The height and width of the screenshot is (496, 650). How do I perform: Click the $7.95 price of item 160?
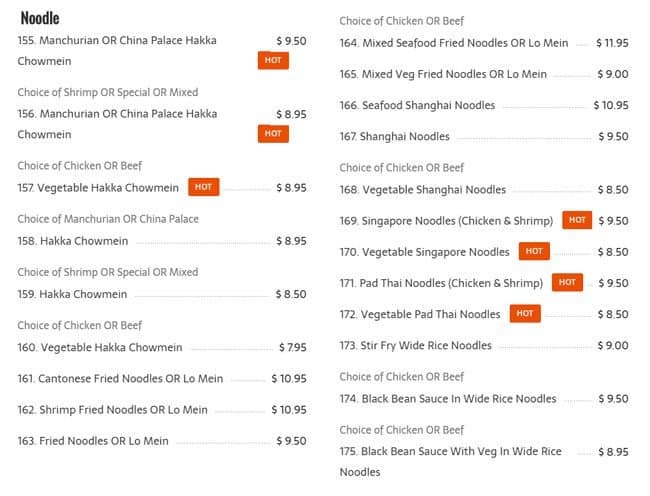coord(292,348)
